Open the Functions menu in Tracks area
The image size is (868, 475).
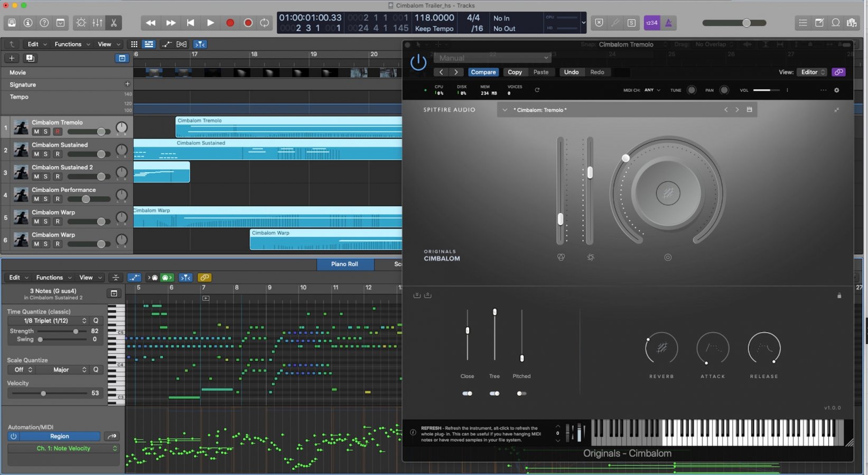click(72, 44)
